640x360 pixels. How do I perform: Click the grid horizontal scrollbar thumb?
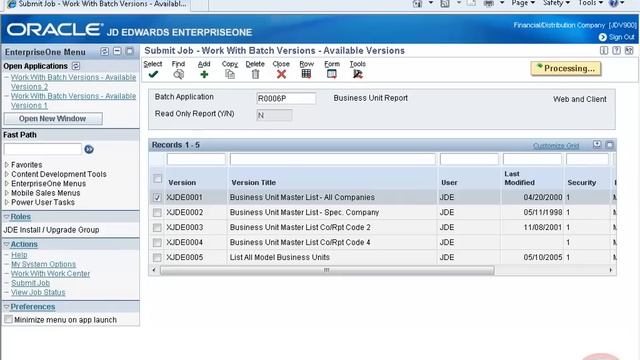click(x=327, y=270)
